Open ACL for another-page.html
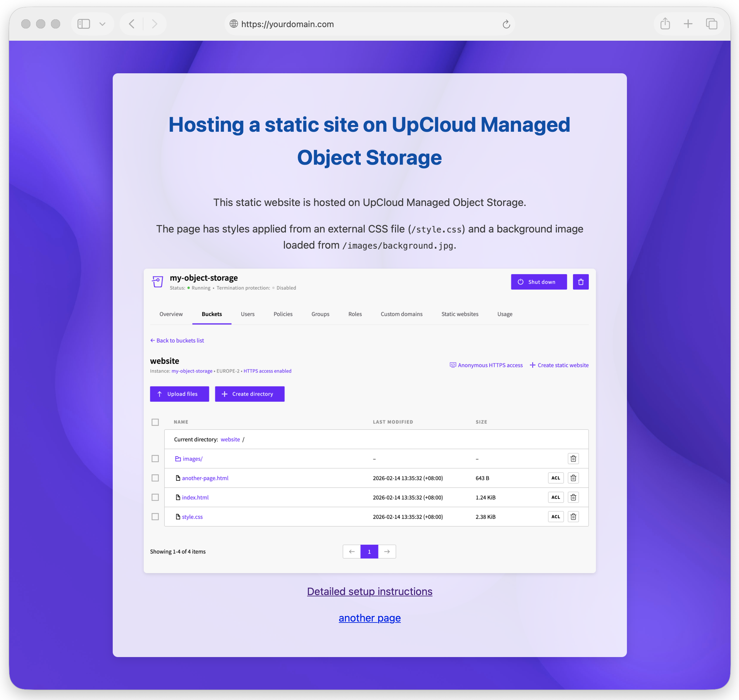This screenshot has width=739, height=700. (x=556, y=478)
